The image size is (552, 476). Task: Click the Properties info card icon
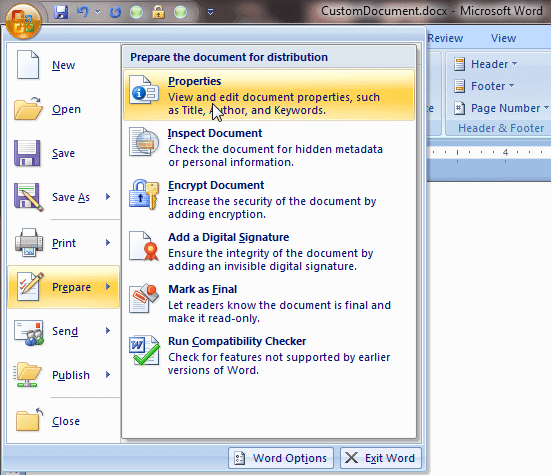tap(144, 89)
